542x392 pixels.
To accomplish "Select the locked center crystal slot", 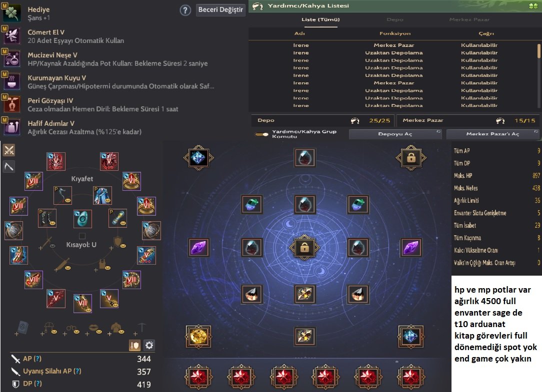I will (x=304, y=248).
